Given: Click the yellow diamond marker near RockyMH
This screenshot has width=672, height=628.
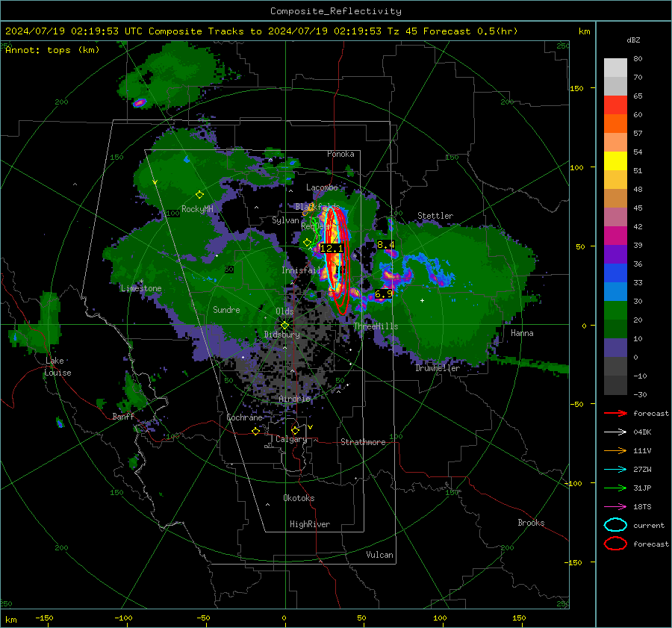Looking at the screenshot, I should pos(199,195).
